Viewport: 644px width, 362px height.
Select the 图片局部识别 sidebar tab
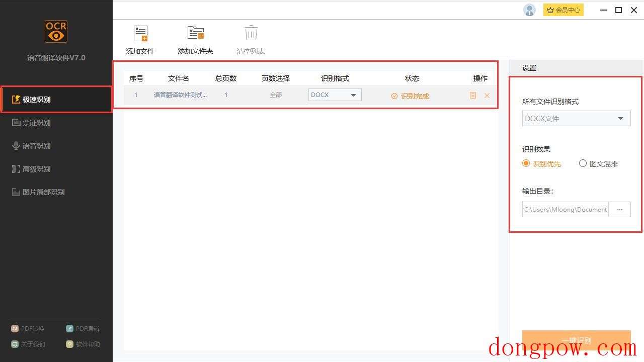click(x=56, y=192)
